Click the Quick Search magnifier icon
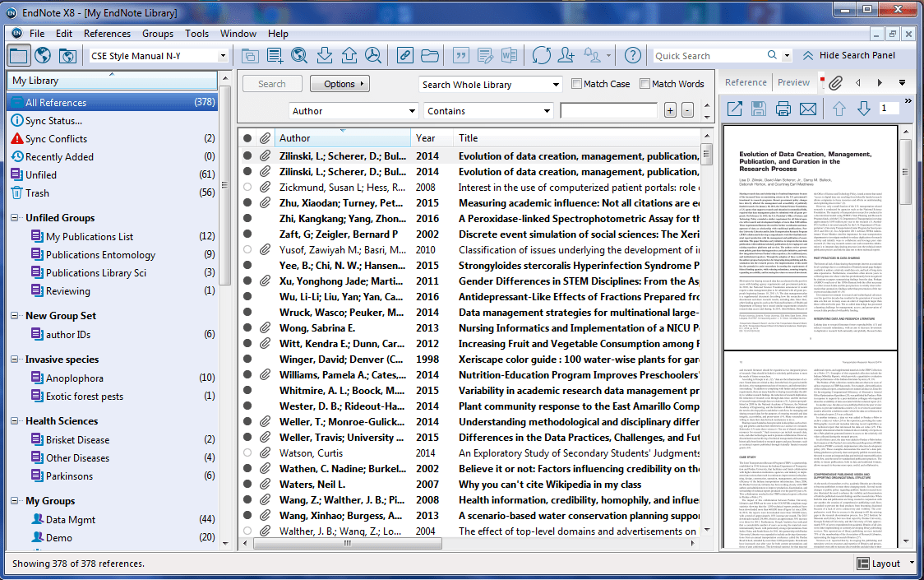This screenshot has width=924, height=580. [772, 55]
